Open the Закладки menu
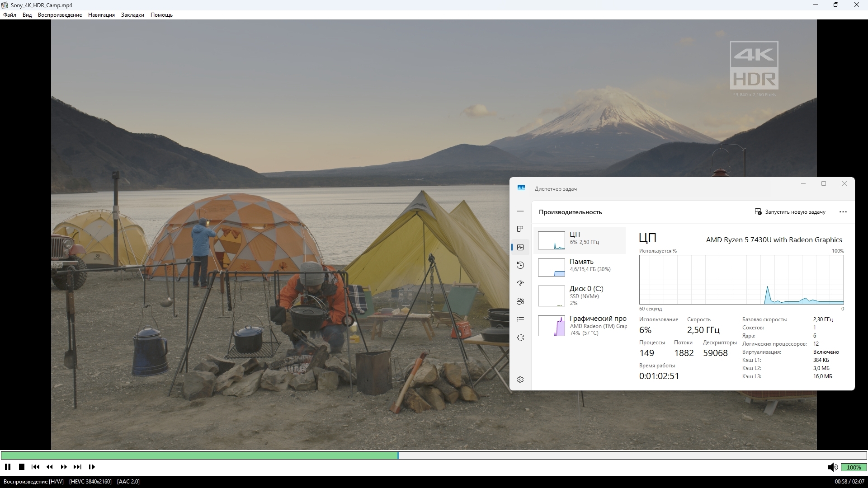This screenshot has width=868, height=488. pos(132,15)
